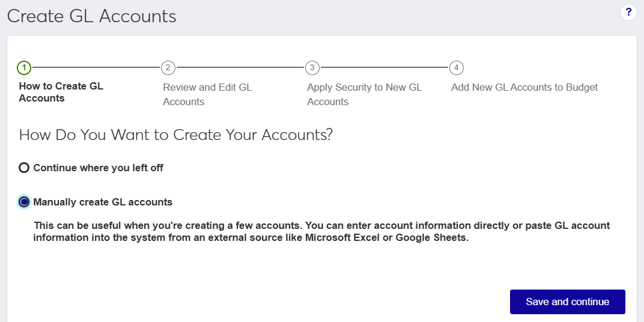
Task: Click the 'Continue where you left off' label text
Action: (x=99, y=168)
